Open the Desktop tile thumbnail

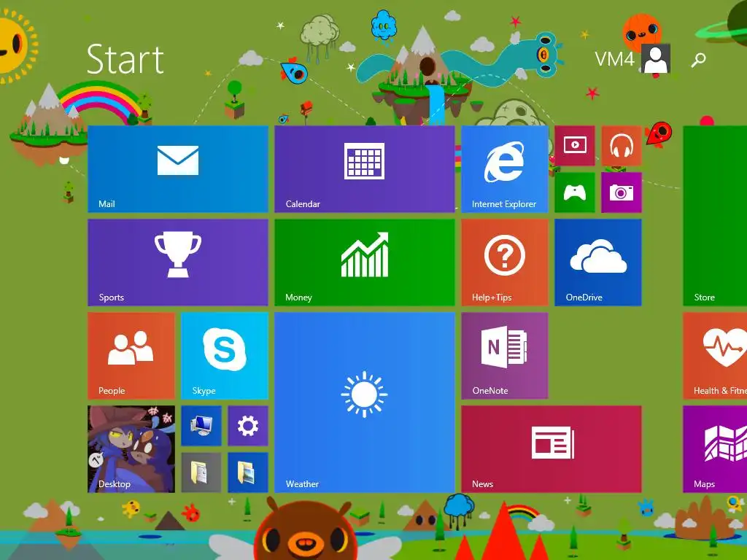(x=131, y=448)
